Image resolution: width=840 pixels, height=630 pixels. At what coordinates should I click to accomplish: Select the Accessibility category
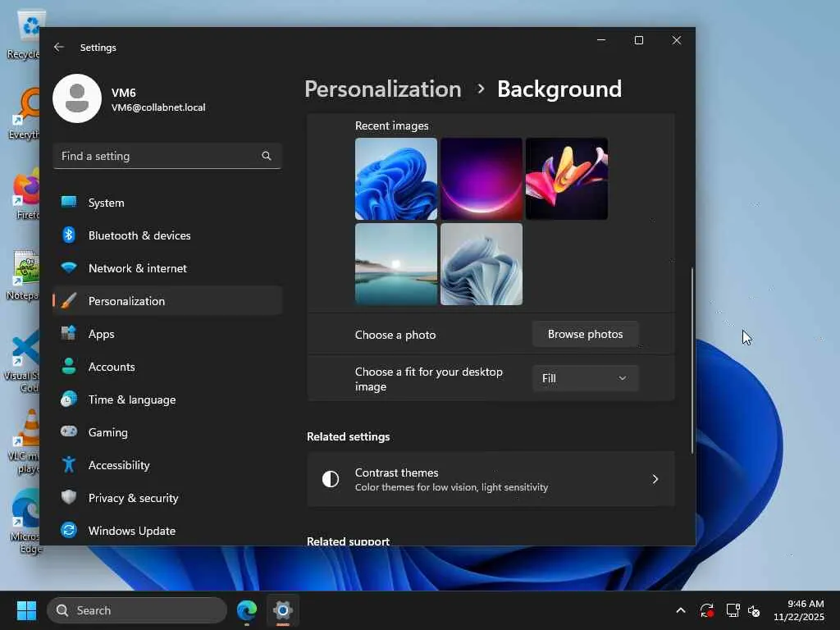pos(119,465)
